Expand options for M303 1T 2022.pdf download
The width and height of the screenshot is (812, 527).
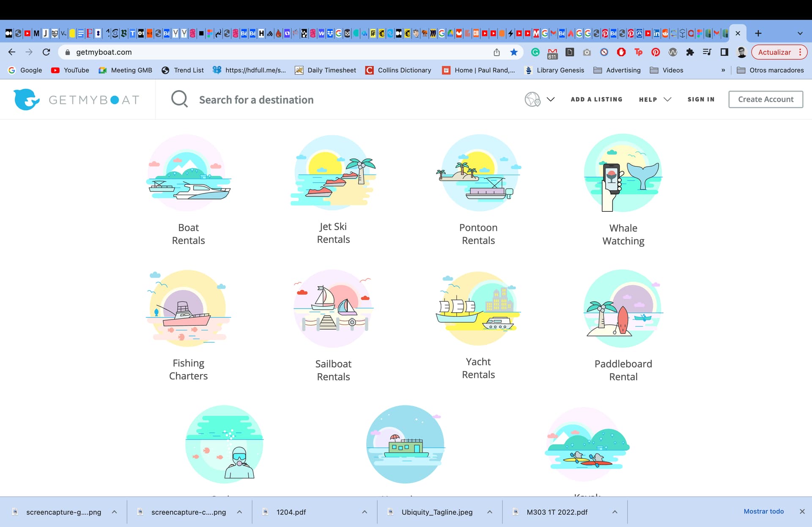(x=614, y=512)
